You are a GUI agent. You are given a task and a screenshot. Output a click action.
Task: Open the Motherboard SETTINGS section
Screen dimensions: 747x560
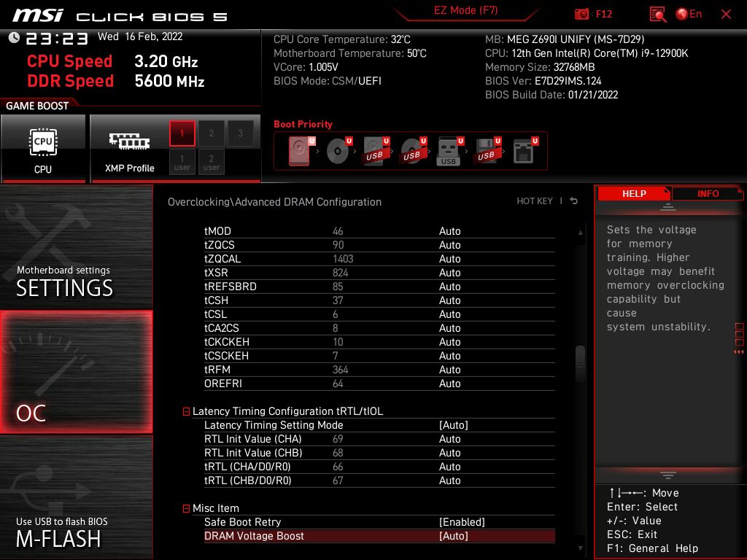tap(76, 246)
